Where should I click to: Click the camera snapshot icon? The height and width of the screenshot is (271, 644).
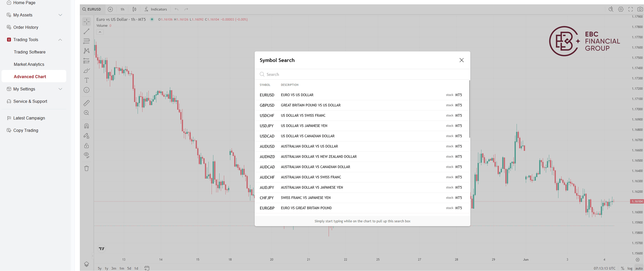click(x=640, y=9)
